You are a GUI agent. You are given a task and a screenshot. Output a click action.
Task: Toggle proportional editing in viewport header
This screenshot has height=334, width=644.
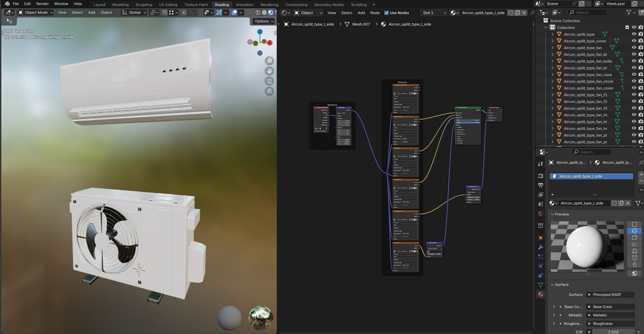[x=184, y=12]
